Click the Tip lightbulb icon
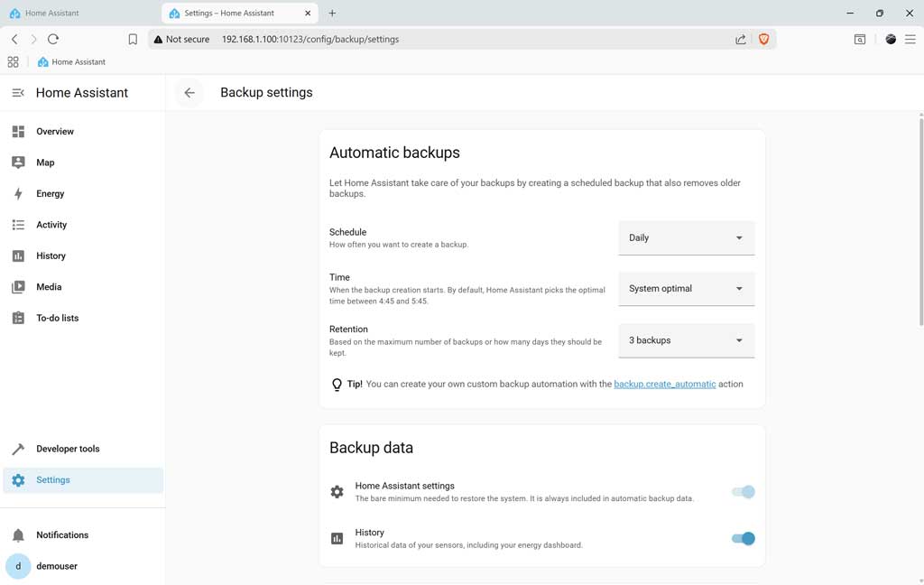924x585 pixels. point(337,385)
